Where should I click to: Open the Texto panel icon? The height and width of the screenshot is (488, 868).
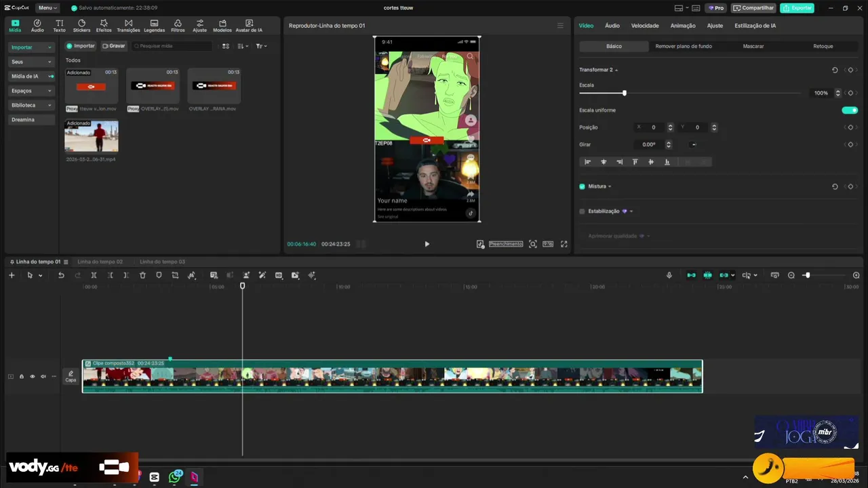pyautogui.click(x=60, y=26)
